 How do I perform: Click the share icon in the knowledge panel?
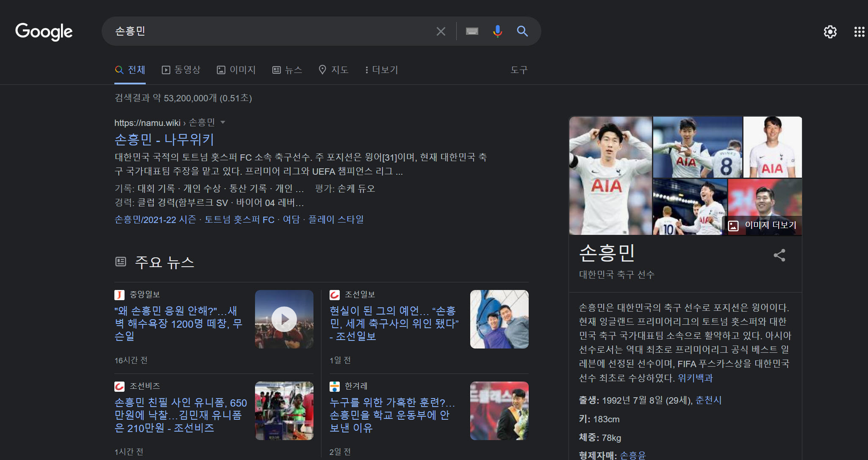coord(779,255)
